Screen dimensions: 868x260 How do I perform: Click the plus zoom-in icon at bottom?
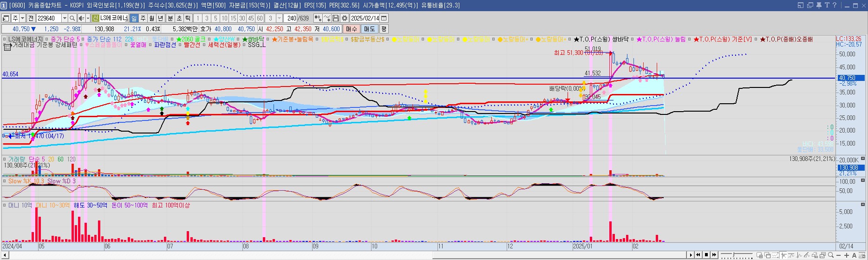(x=847, y=255)
